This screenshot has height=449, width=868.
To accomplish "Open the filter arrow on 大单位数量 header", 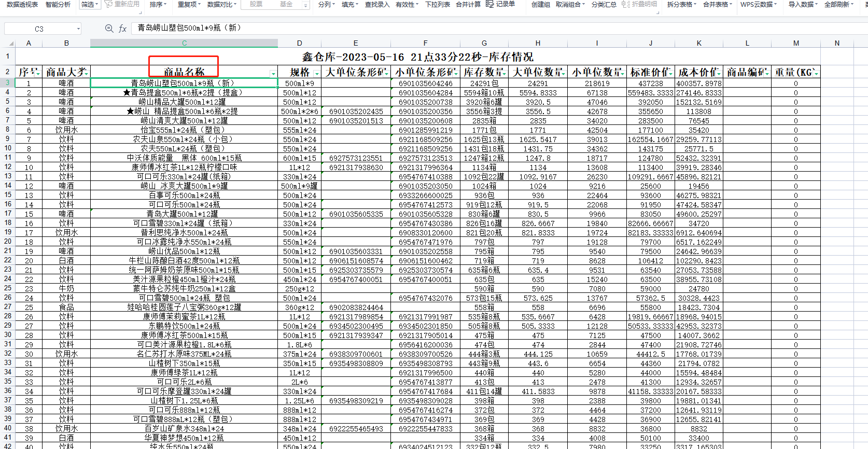I will pos(563,73).
